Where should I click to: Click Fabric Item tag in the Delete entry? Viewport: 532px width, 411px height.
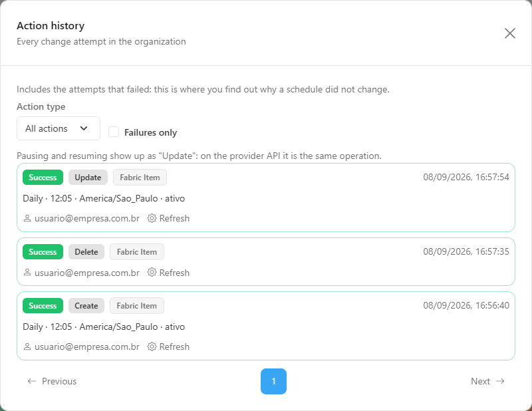[137, 252]
